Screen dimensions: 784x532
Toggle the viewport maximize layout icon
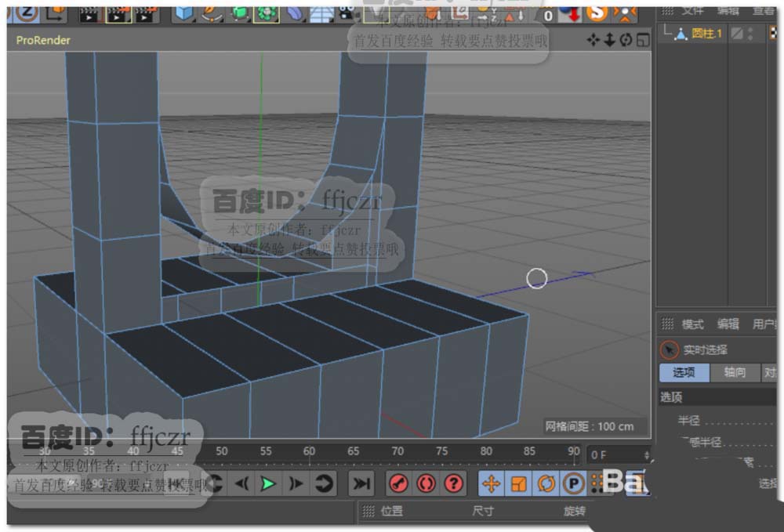point(643,40)
